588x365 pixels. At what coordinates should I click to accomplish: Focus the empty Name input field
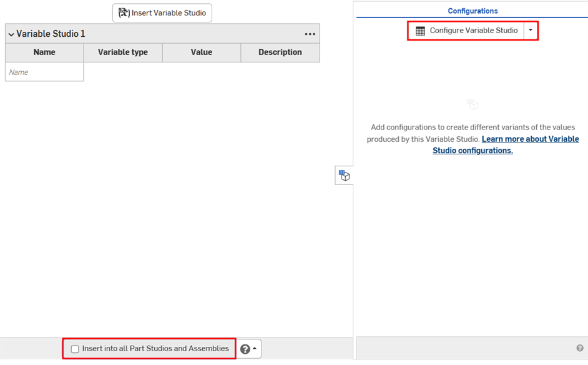(44, 72)
